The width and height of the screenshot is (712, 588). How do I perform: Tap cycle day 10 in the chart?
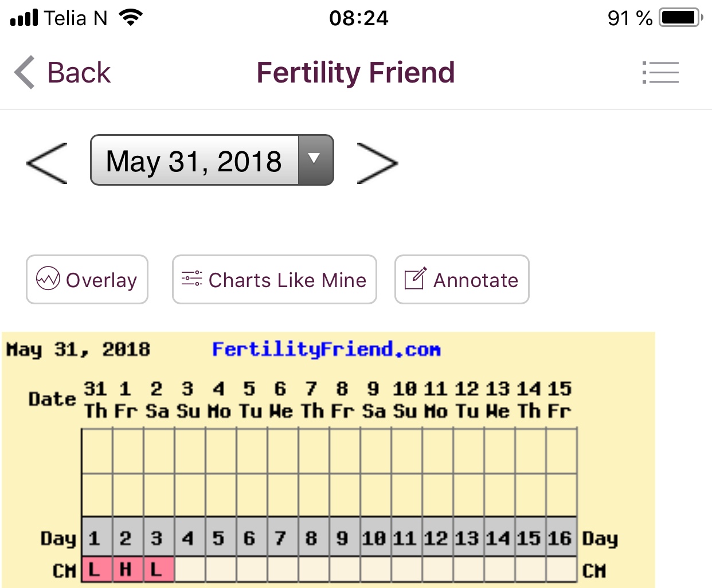[x=375, y=538]
